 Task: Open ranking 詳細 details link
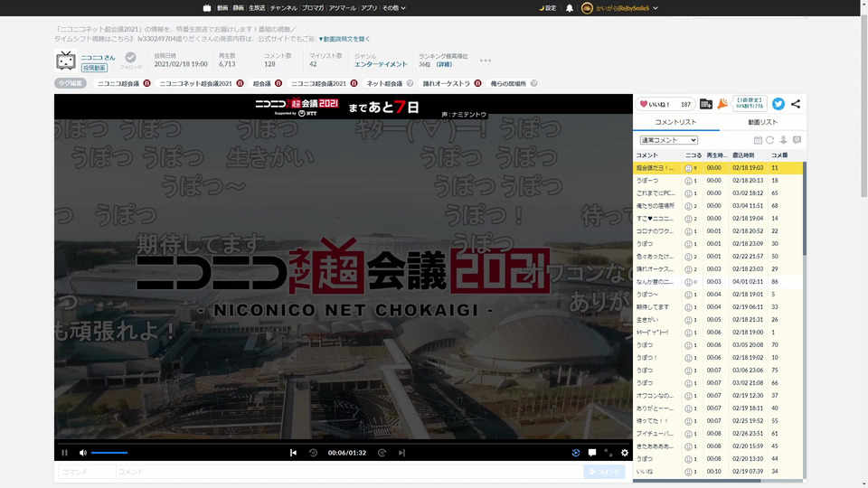tap(444, 64)
